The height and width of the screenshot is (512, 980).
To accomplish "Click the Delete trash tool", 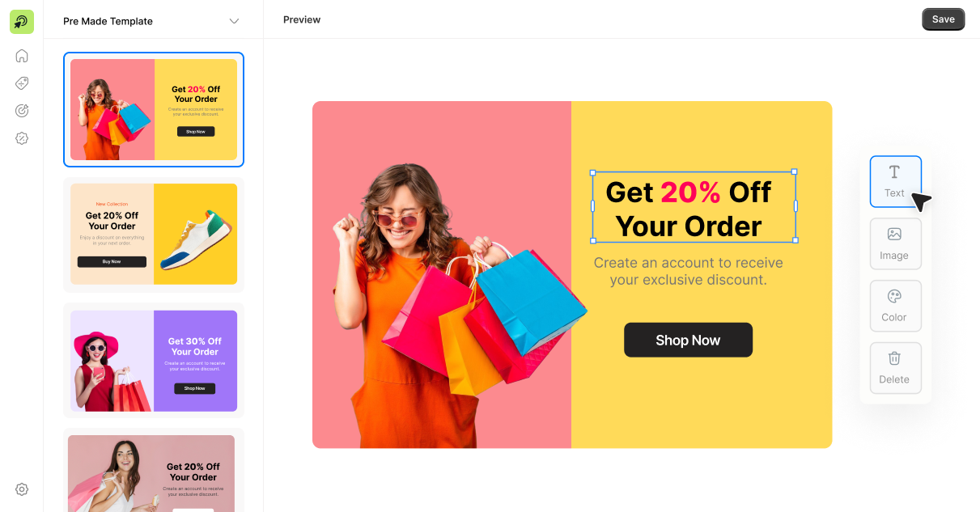I will (895, 368).
